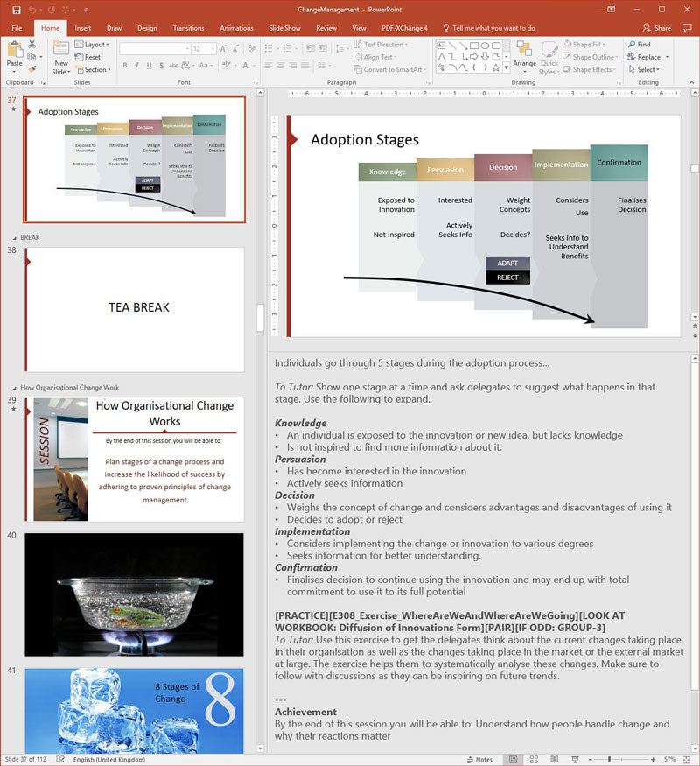Image resolution: width=700 pixels, height=766 pixels.
Task: Collapse the ribbon with the caret arrow
Action: pos(692,82)
